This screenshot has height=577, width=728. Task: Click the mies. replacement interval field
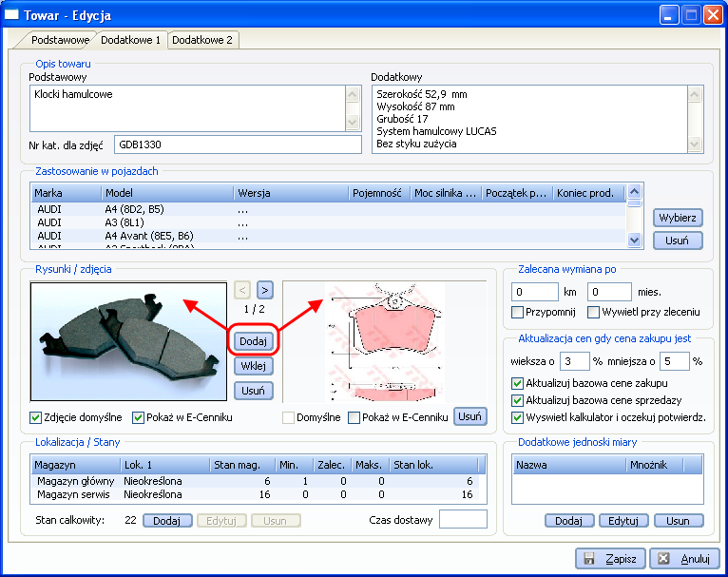coord(609,292)
